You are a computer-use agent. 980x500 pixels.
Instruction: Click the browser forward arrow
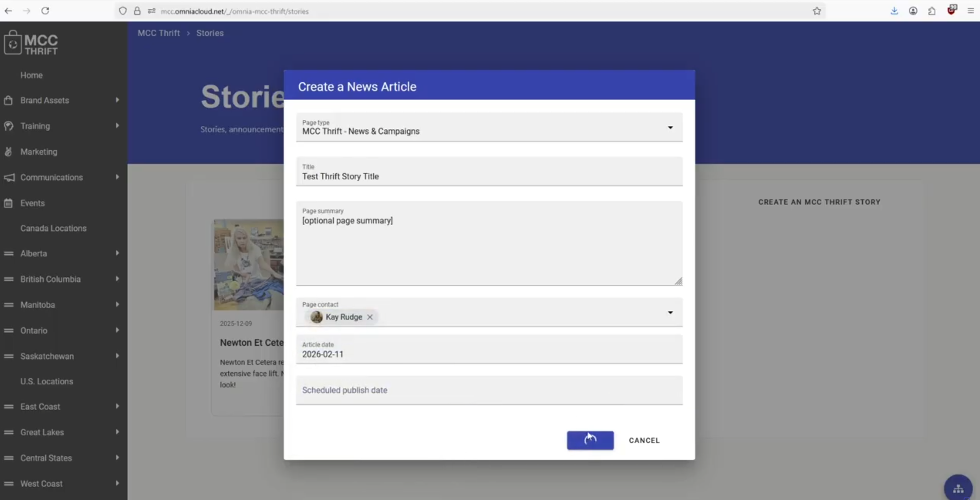click(27, 11)
